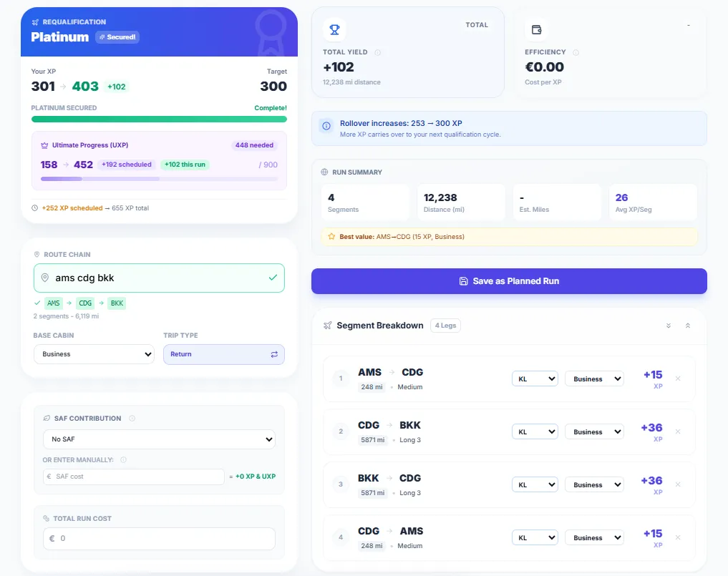
Task: Remove the AMS to CDG first segment
Action: pos(678,379)
